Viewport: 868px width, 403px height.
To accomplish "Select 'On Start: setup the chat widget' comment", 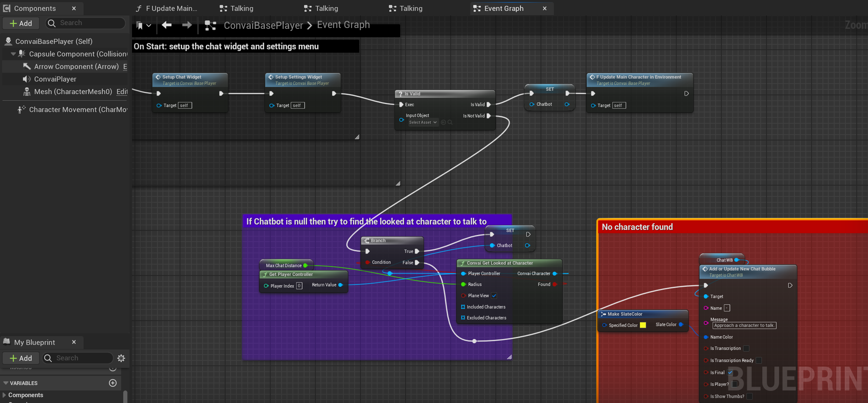I will (246, 46).
